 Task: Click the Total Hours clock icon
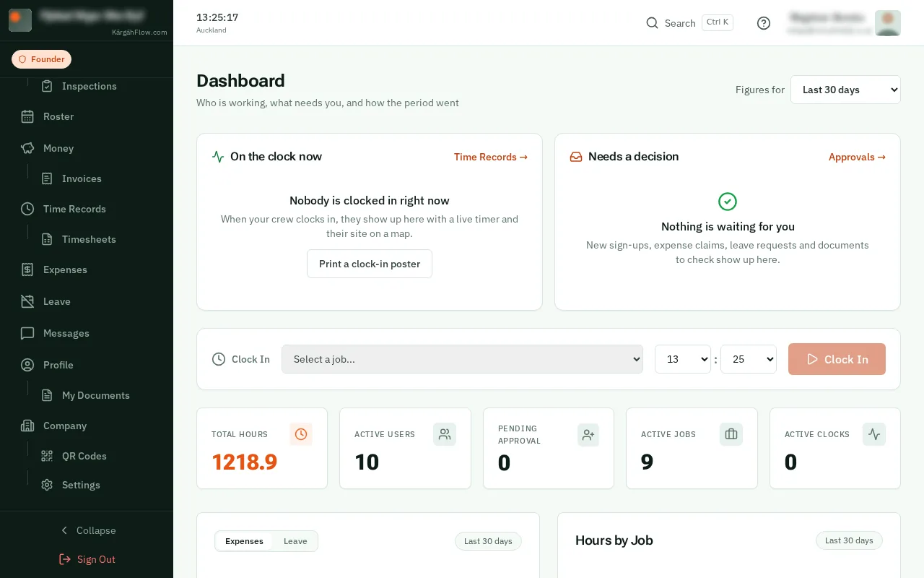point(301,434)
